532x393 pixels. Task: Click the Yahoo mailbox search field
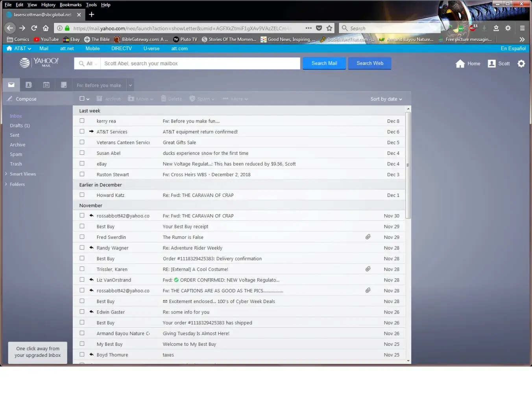200,64
